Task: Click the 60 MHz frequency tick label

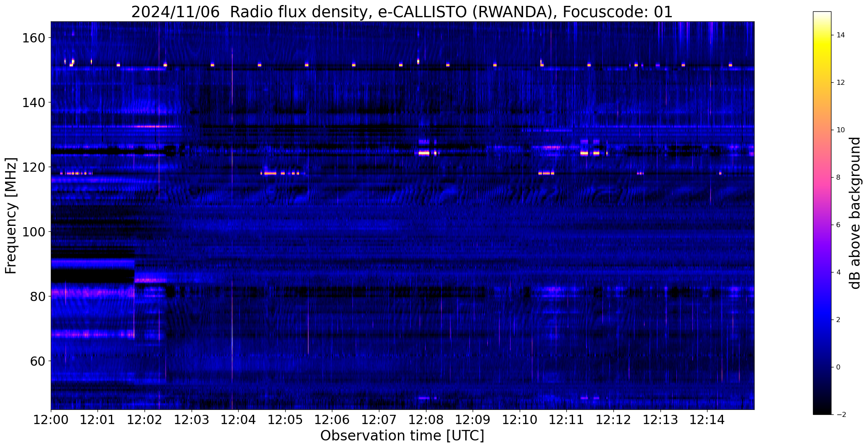Action: (x=37, y=361)
